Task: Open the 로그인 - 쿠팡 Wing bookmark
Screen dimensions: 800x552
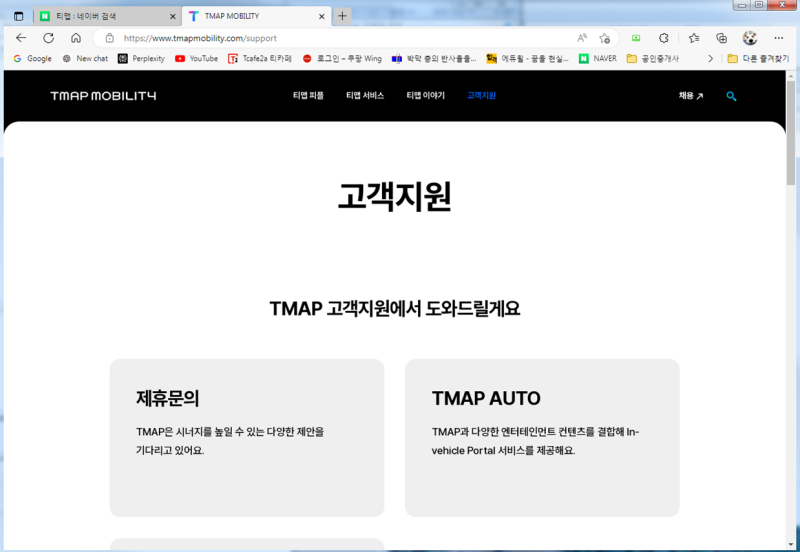Action: 342,59
